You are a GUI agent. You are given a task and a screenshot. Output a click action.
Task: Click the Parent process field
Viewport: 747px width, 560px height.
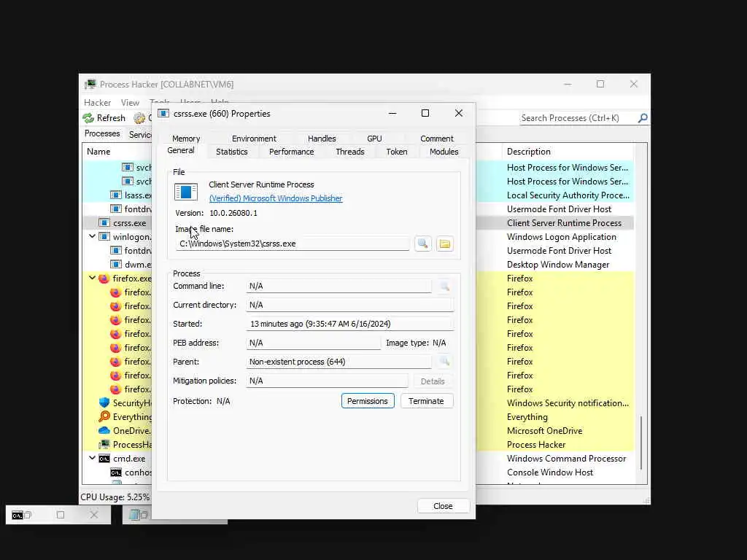338,362
